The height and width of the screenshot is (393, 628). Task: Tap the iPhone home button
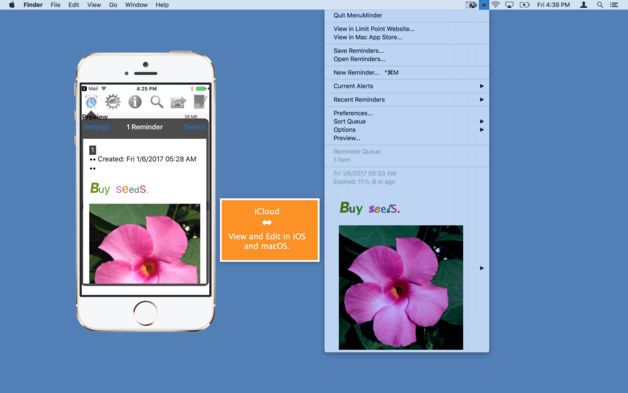point(145,313)
